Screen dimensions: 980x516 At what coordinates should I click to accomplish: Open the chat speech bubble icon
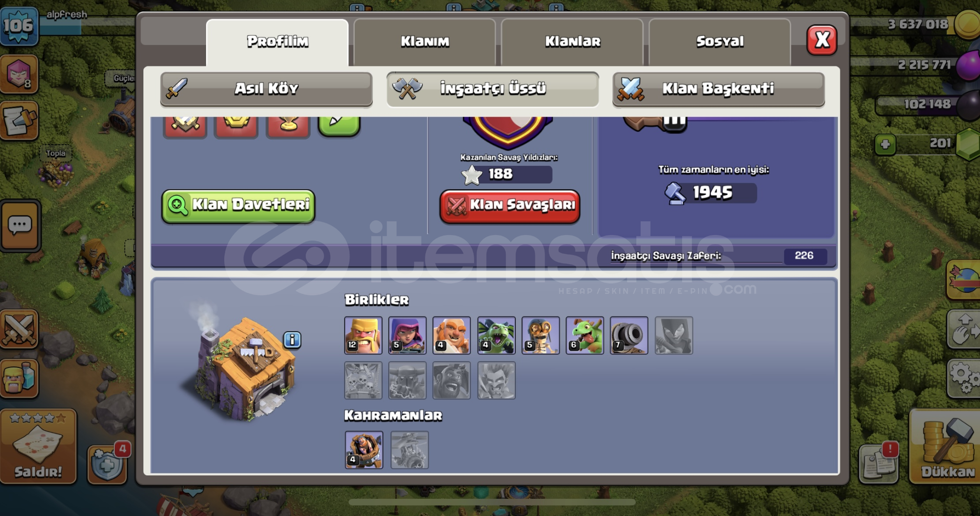[20, 226]
